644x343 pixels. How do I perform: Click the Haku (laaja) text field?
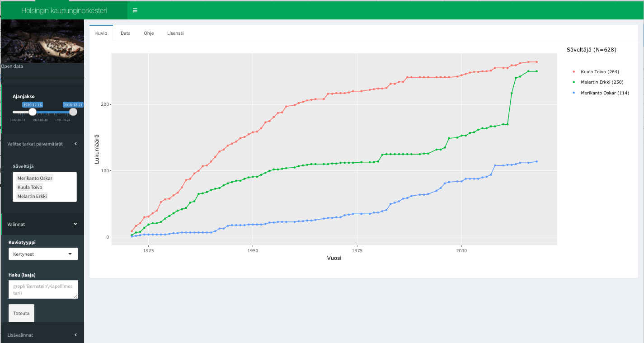(43, 289)
